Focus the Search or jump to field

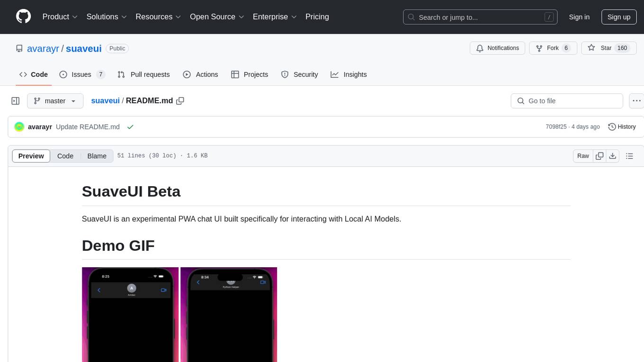480,17
